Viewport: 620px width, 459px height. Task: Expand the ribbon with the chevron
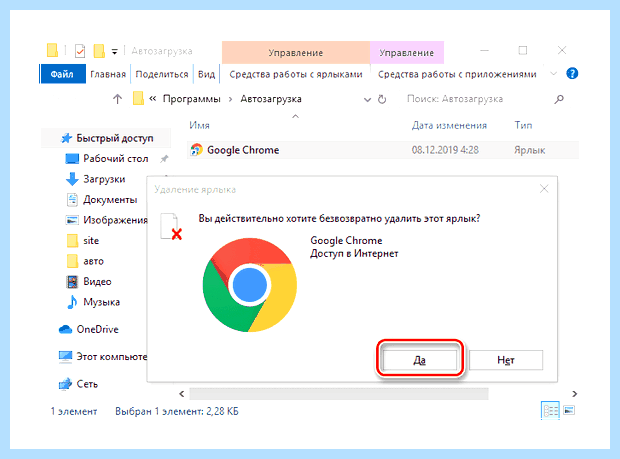[554, 74]
